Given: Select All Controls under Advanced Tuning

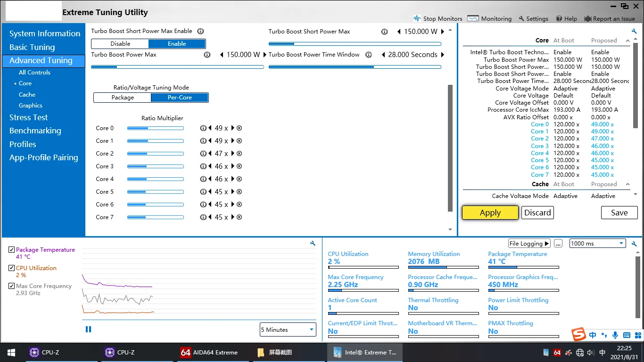Looking at the screenshot, I should (x=34, y=72).
